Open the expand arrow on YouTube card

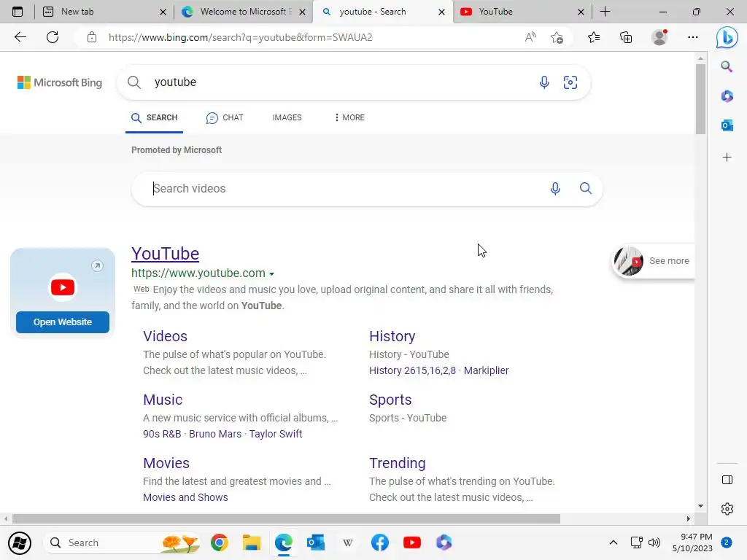point(97,265)
